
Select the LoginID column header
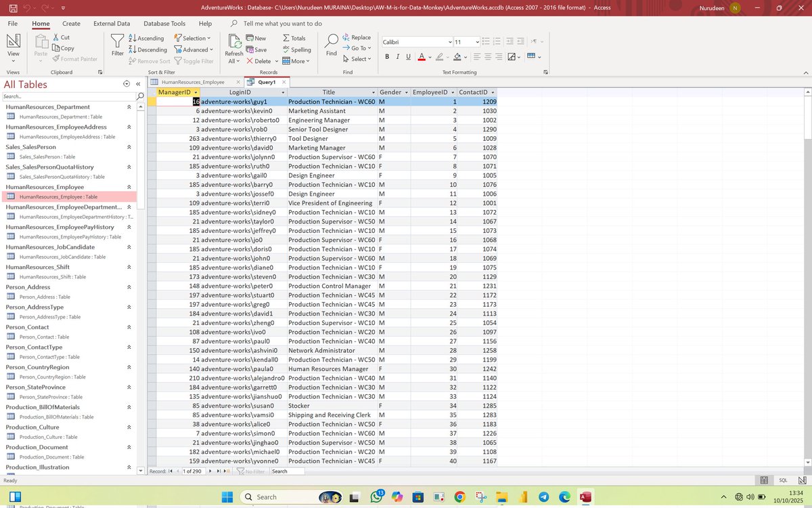pos(240,92)
